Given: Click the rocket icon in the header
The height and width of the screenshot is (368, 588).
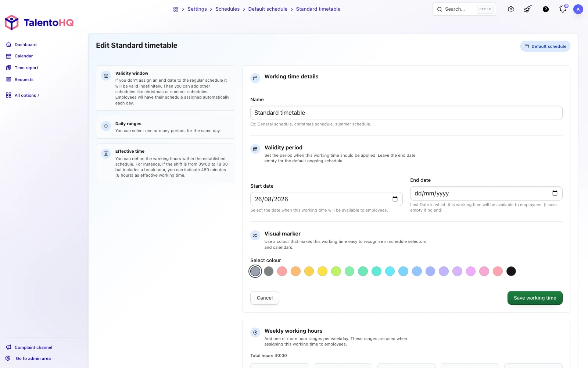Looking at the screenshot, I should pyautogui.click(x=528, y=9).
